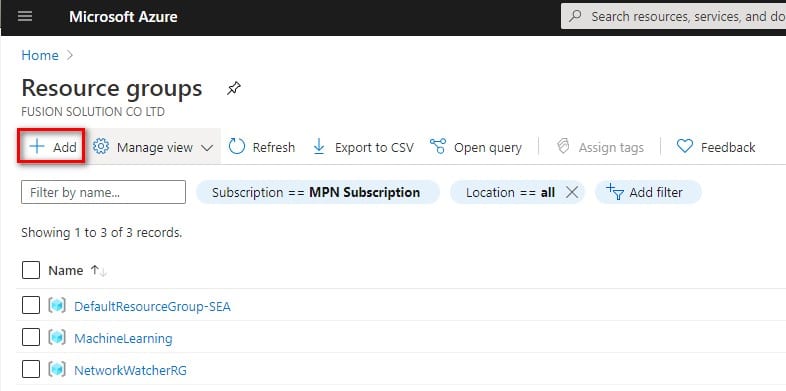Click the Open query graph icon

[438, 147]
